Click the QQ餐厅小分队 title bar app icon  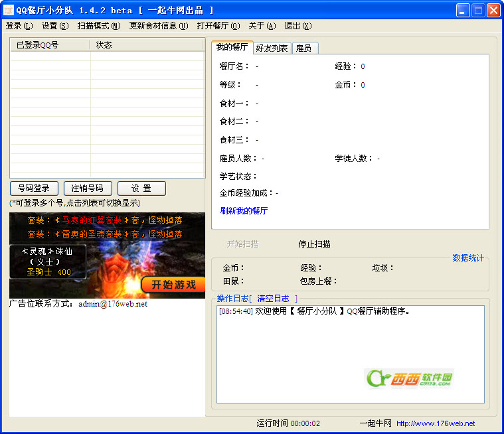coord(9,10)
